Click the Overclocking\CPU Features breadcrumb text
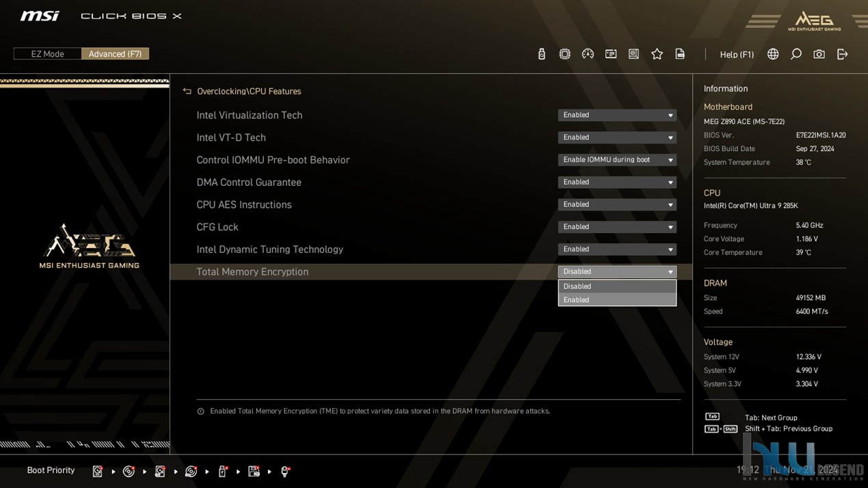The width and height of the screenshot is (868, 488). (x=249, y=92)
